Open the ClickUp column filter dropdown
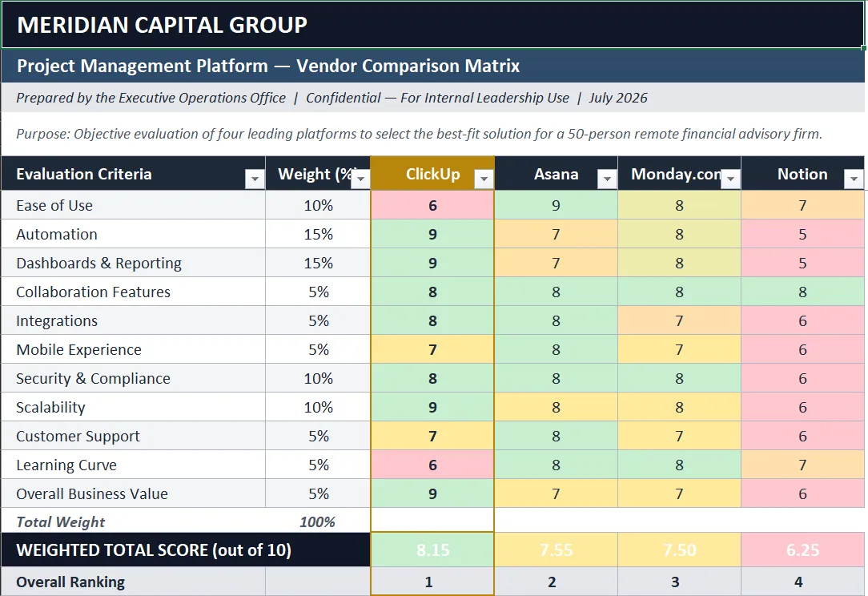Screen dimensions: 868x596 point(484,179)
